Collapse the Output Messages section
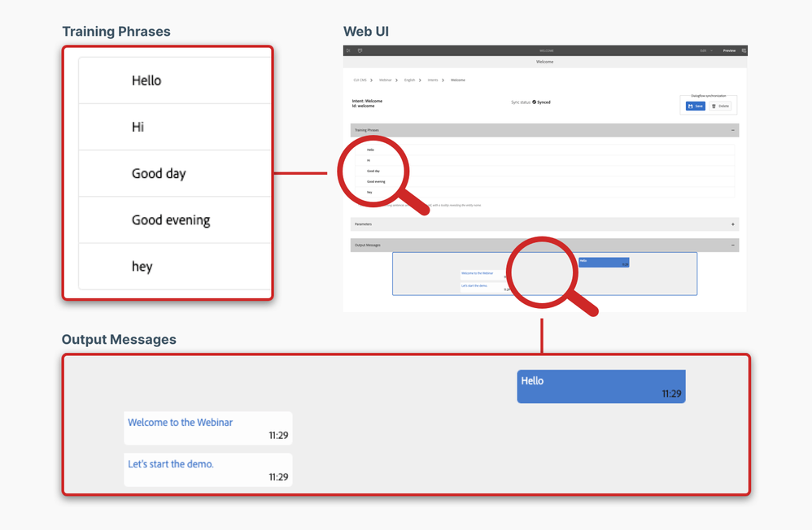 tap(732, 245)
